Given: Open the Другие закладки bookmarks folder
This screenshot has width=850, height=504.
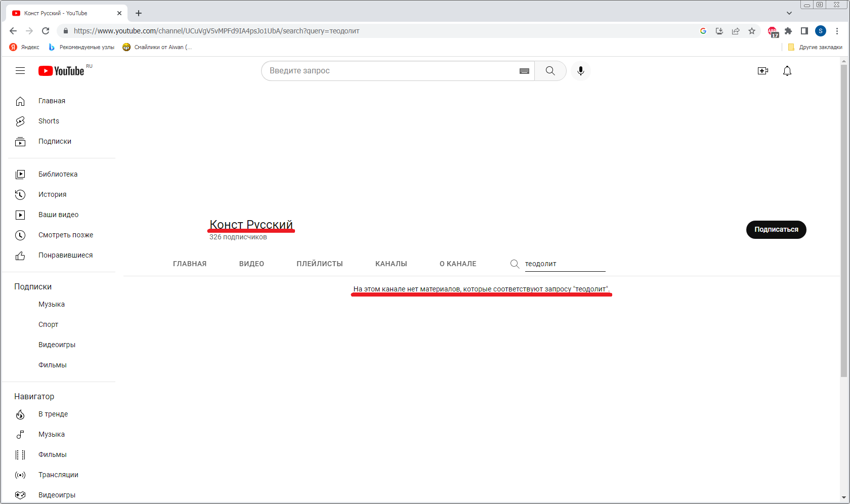Looking at the screenshot, I should 815,47.
